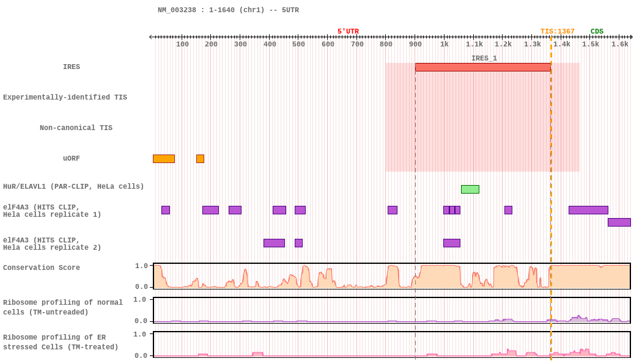This screenshot has height=364, width=642.
Task: Click the 900 tick on position axis
Action: 415,44
